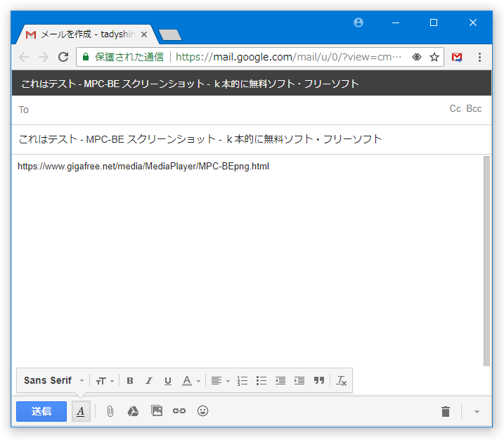
Task: Toggle the formatting options A button
Action: click(x=81, y=411)
